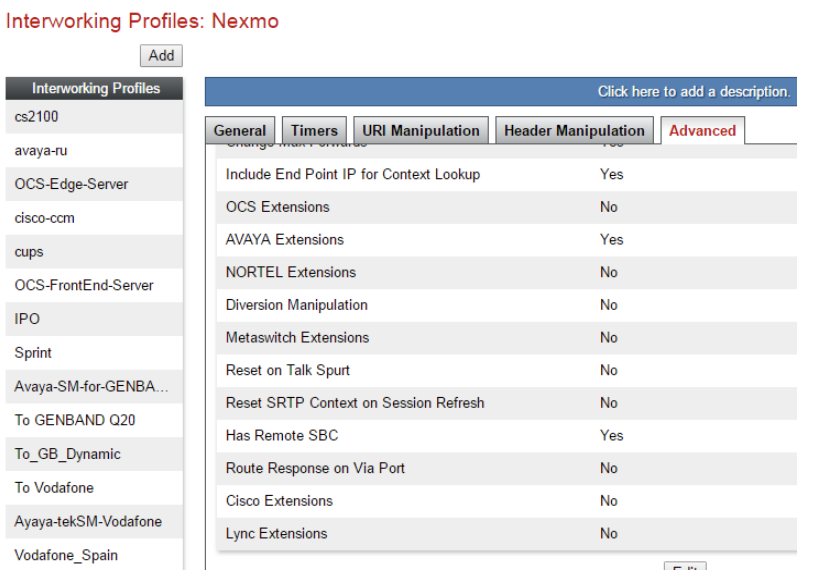Click the No value for Diversion Manipulation
The height and width of the screenshot is (588, 818).
click(x=608, y=305)
